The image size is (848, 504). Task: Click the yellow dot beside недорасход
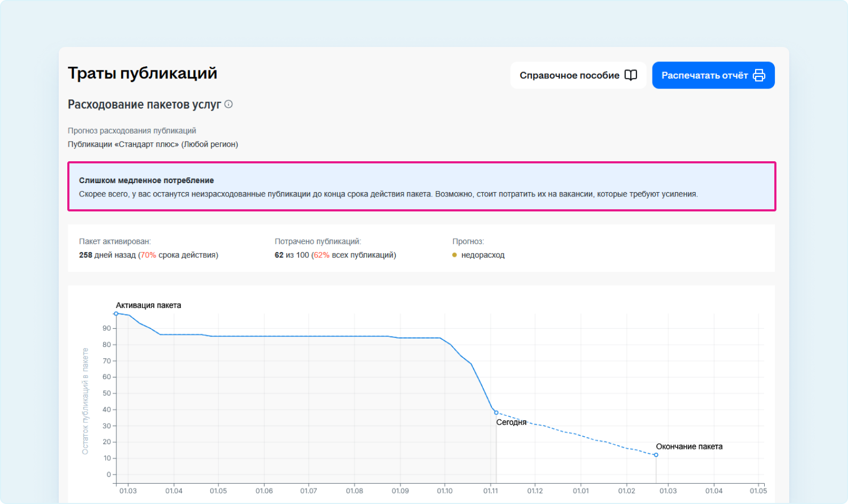coord(454,255)
